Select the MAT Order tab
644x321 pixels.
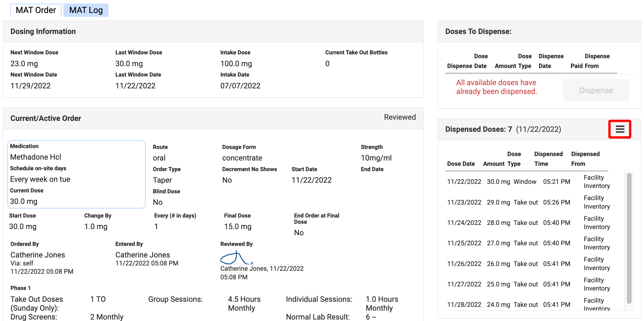tap(36, 10)
